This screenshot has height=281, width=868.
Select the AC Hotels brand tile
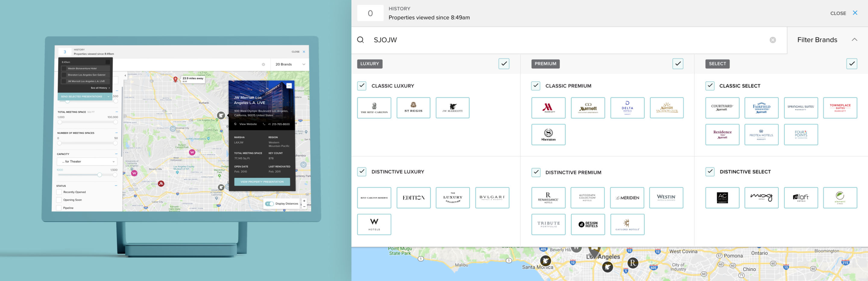[722, 198]
